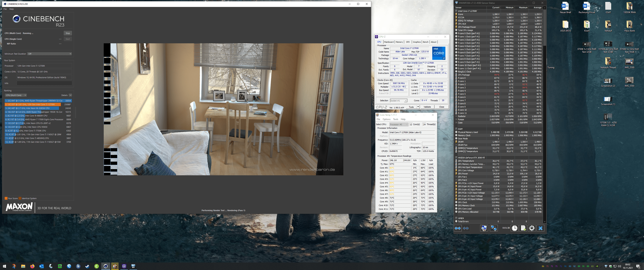This screenshot has height=270, width=644.
Task: Open Core Temp Tools menu
Action: tap(396, 119)
